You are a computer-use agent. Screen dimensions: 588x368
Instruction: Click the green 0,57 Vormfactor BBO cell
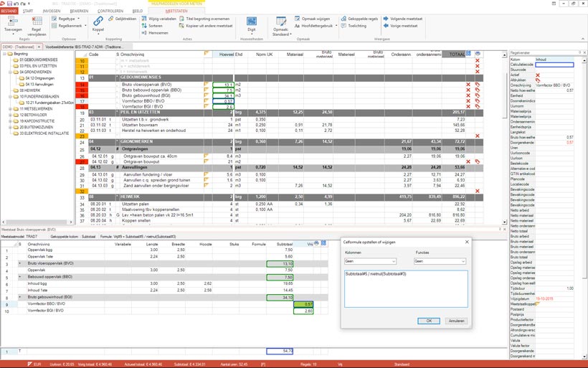tap(303, 304)
